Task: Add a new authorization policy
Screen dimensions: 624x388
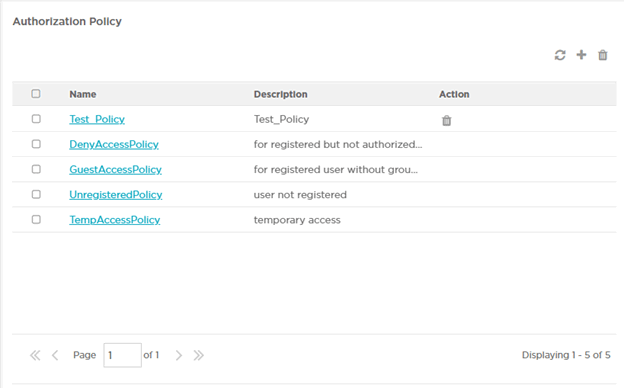Action: [x=581, y=55]
